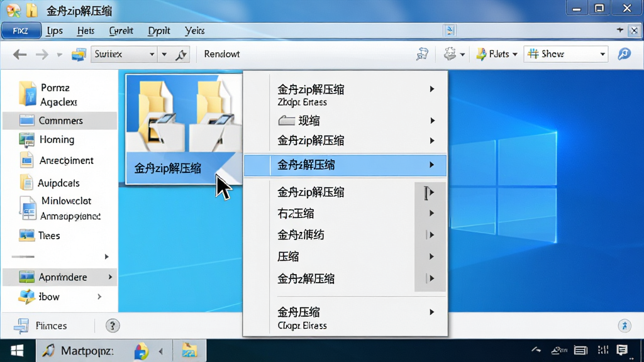Open 金舟压缩 Clape Btrass menu entry
The width and height of the screenshot is (644, 362).
pyautogui.click(x=345, y=318)
